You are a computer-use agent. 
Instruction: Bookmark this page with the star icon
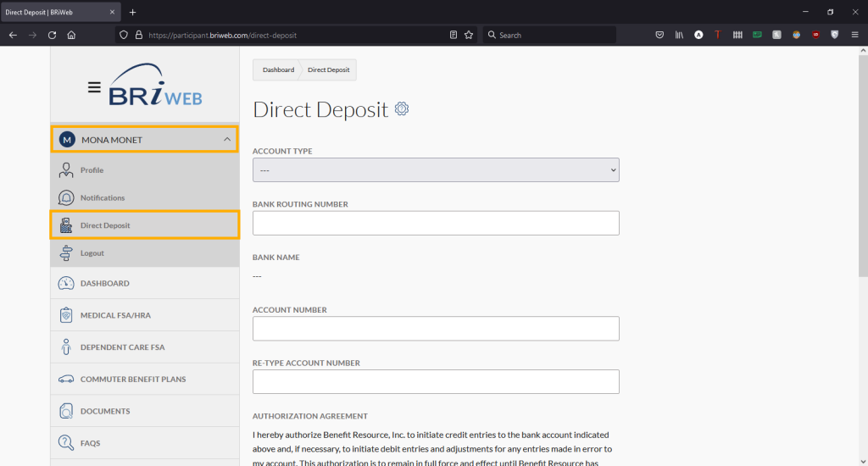469,35
